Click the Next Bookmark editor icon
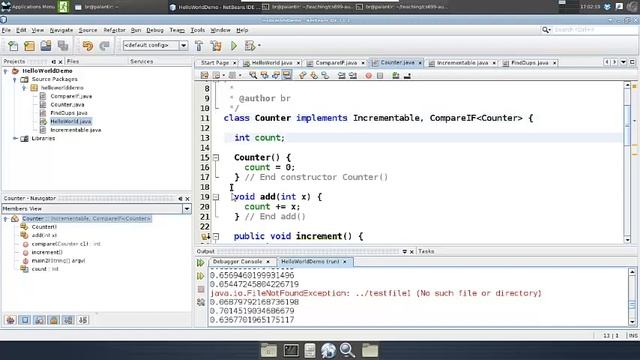The height and width of the screenshot is (360, 640). (x=314, y=75)
